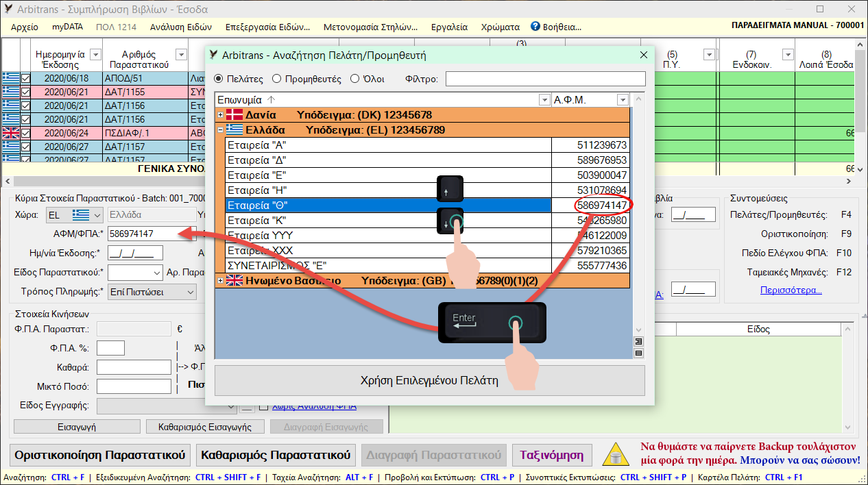Viewport: 868px width, 485px height.
Task: Open the Αριθμός Παραστατικού column filter dropdown
Action: point(181,55)
